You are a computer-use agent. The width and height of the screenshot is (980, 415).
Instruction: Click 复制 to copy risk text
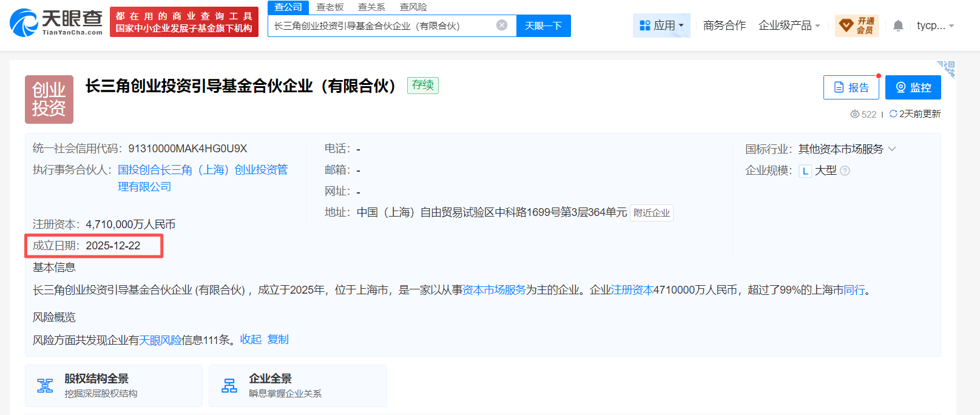click(x=278, y=340)
